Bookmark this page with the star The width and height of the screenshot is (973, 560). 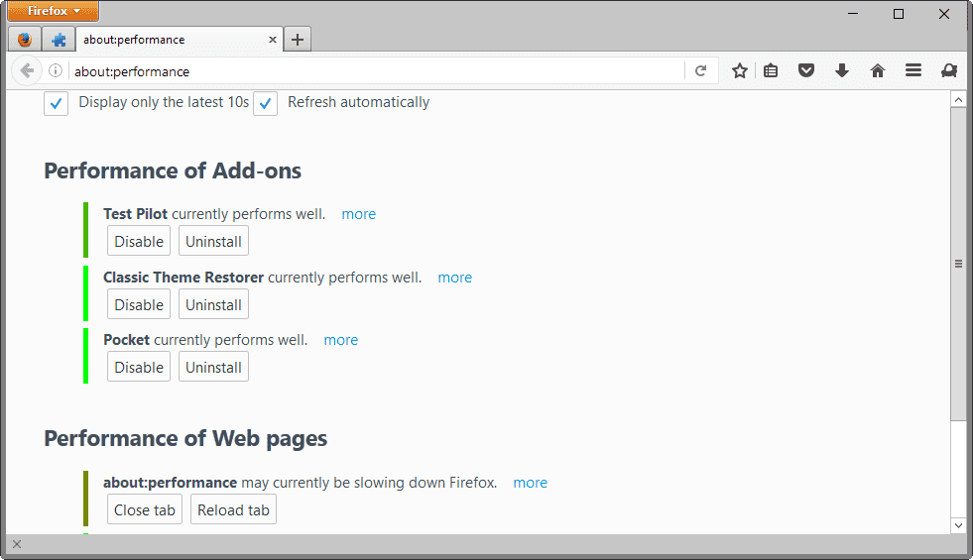coord(739,70)
